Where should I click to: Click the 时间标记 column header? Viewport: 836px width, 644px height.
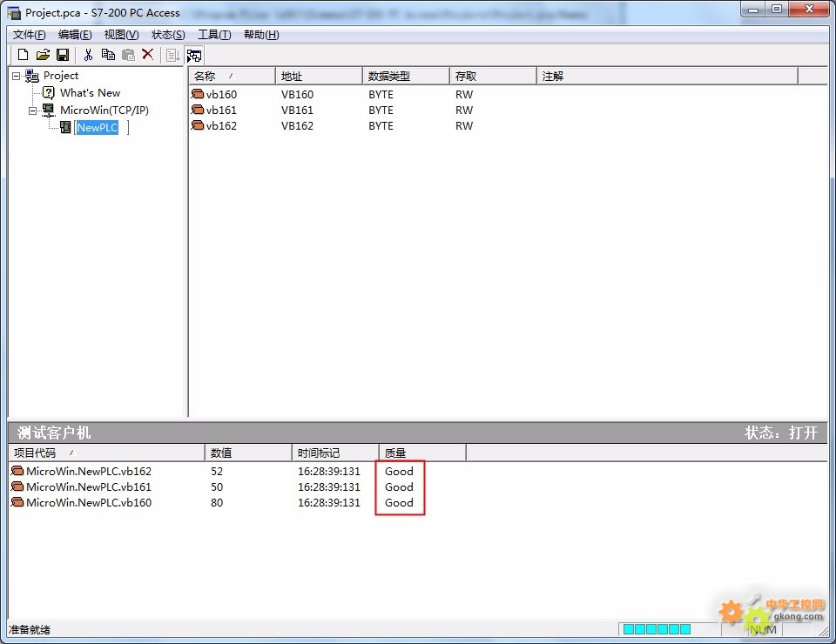tap(335, 453)
